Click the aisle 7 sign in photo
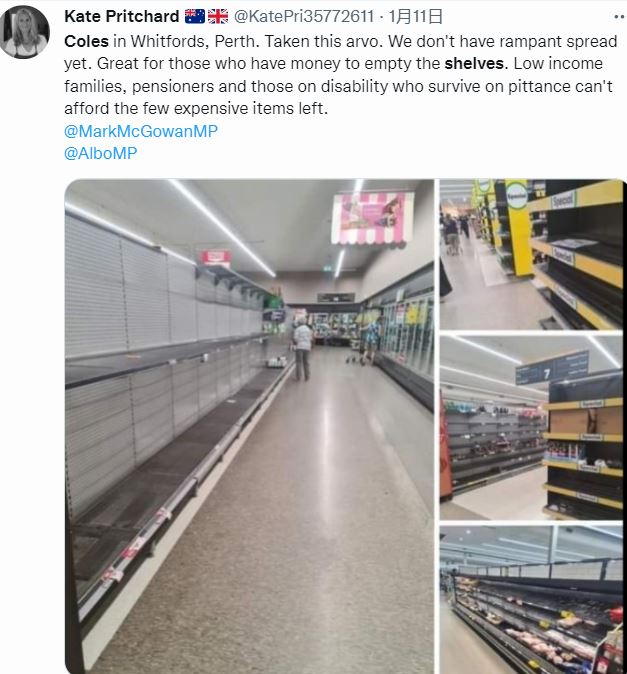This screenshot has height=674, width=627. point(552,367)
